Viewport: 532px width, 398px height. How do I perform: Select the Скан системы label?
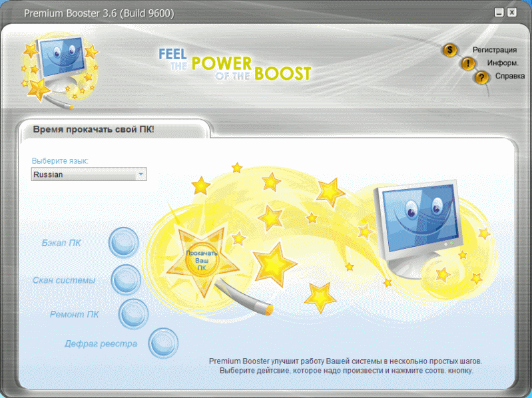64,280
